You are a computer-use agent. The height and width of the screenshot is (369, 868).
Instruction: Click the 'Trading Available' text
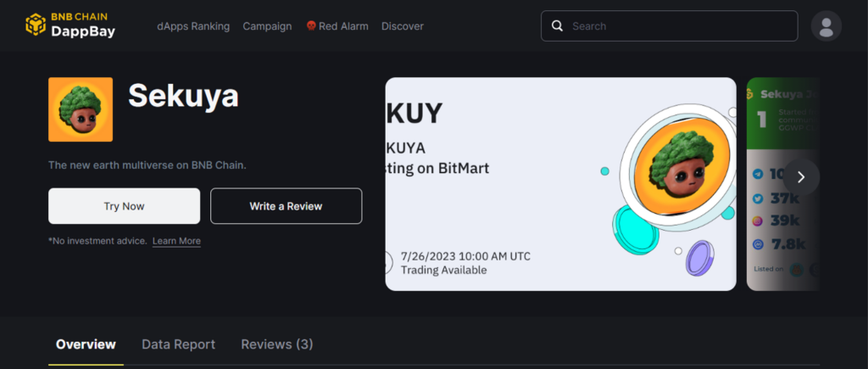pos(444,271)
